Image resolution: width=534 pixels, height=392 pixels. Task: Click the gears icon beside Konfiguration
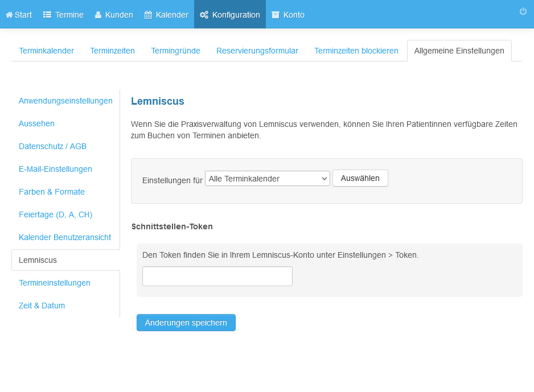point(204,15)
